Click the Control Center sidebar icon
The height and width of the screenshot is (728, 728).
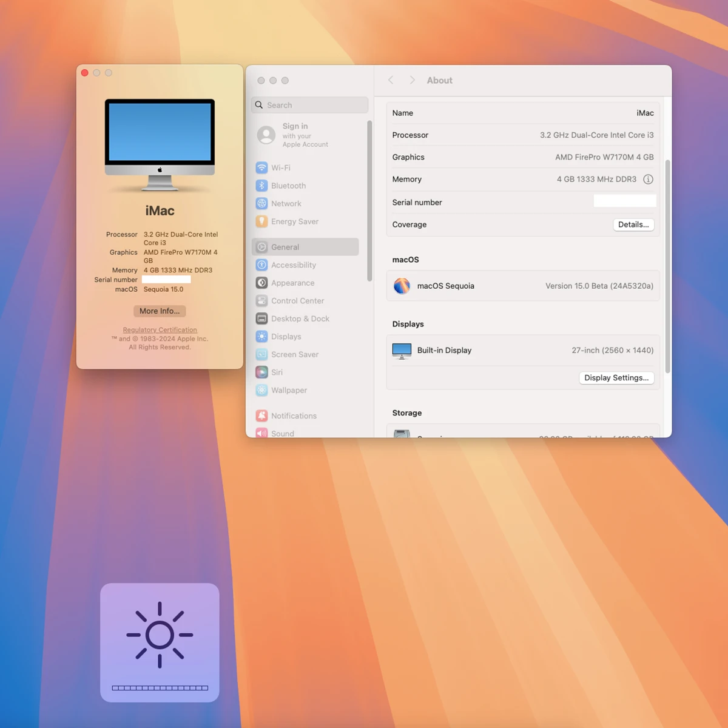pyautogui.click(x=261, y=301)
